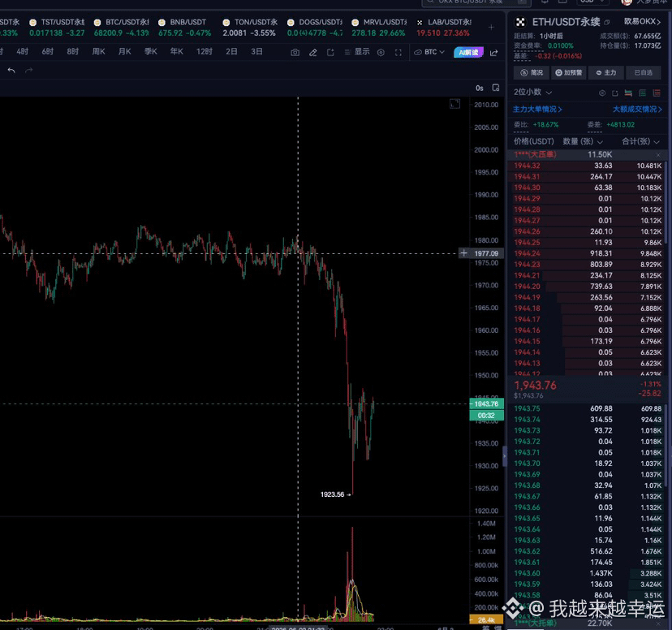
Task: Open the TON/USDT永续 ticker tab
Action: (250, 28)
